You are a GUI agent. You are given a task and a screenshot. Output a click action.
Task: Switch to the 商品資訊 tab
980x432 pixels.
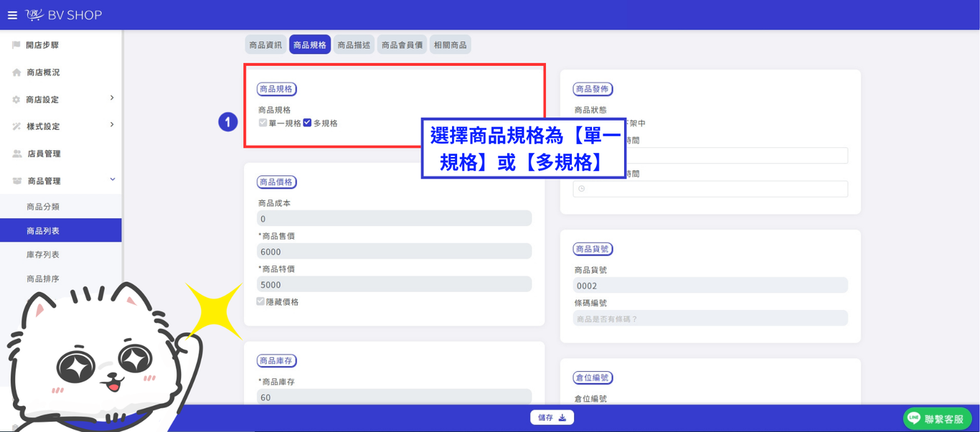pyautogui.click(x=265, y=44)
